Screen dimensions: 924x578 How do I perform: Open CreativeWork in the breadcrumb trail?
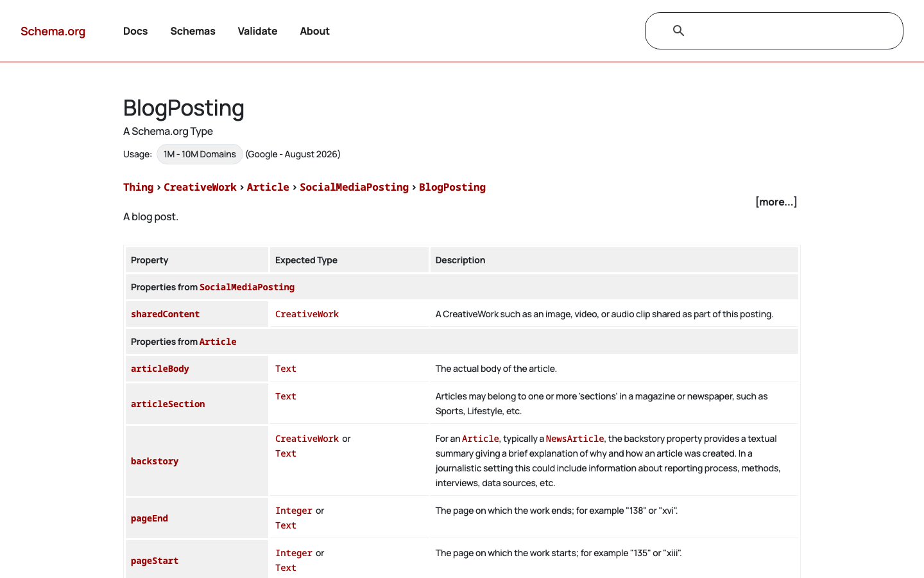pos(200,187)
